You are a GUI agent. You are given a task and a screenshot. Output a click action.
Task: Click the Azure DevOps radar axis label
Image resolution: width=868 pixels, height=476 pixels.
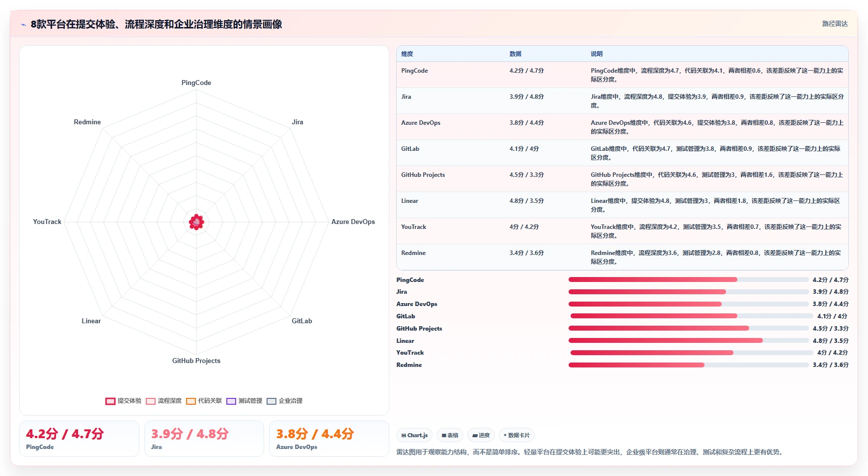click(x=353, y=222)
